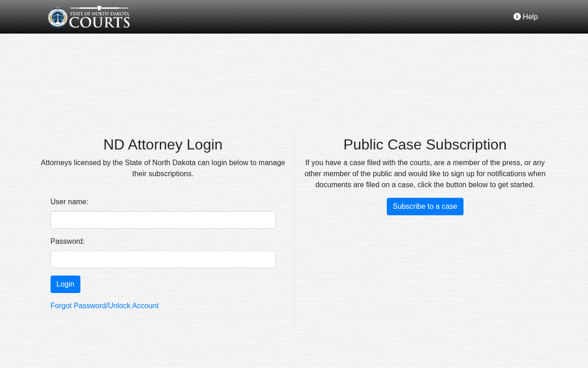This screenshot has height=368, width=588.
Task: Click the Subscribe to a case button
Action: click(425, 207)
